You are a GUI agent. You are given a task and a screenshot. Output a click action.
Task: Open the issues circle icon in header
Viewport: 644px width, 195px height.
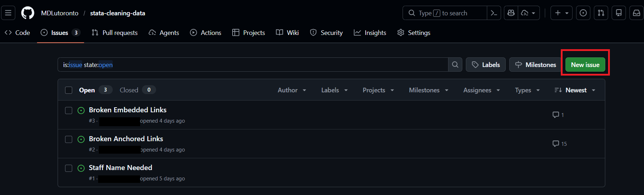pyautogui.click(x=583, y=13)
